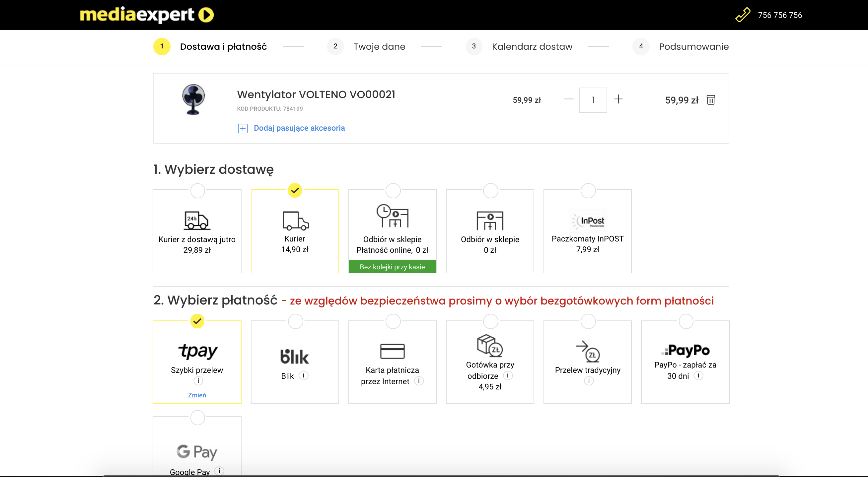Click the trash icon to remove product

710,100
